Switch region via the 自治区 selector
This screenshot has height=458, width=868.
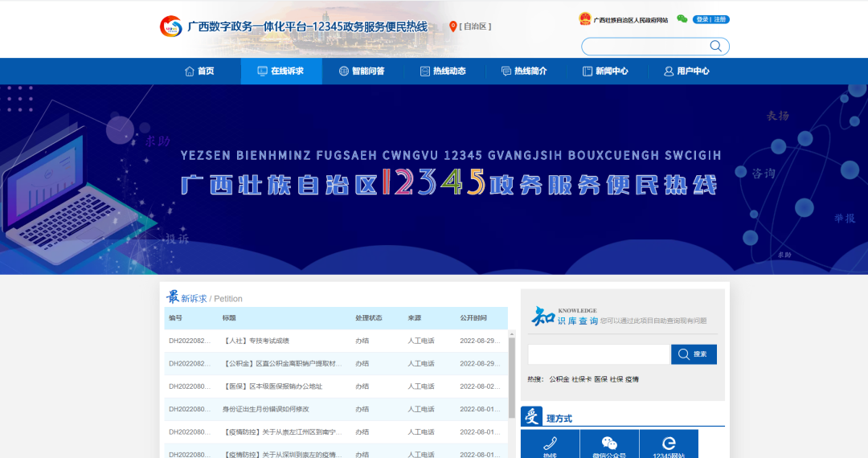point(475,27)
